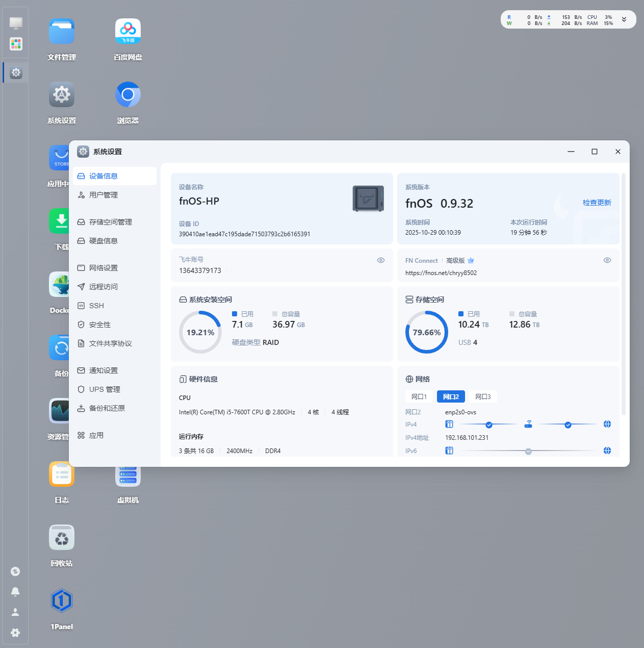This screenshot has width=644, height=648.
Task: Switch to 网口3 tab
Action: click(483, 396)
